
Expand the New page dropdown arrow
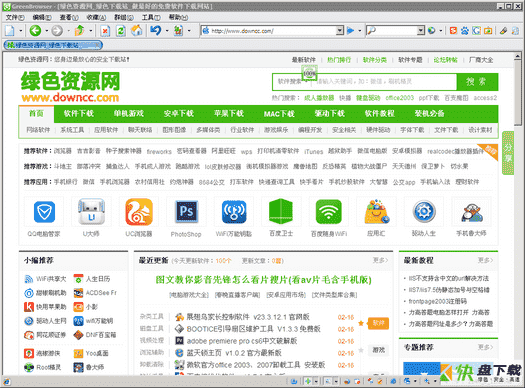20,31
